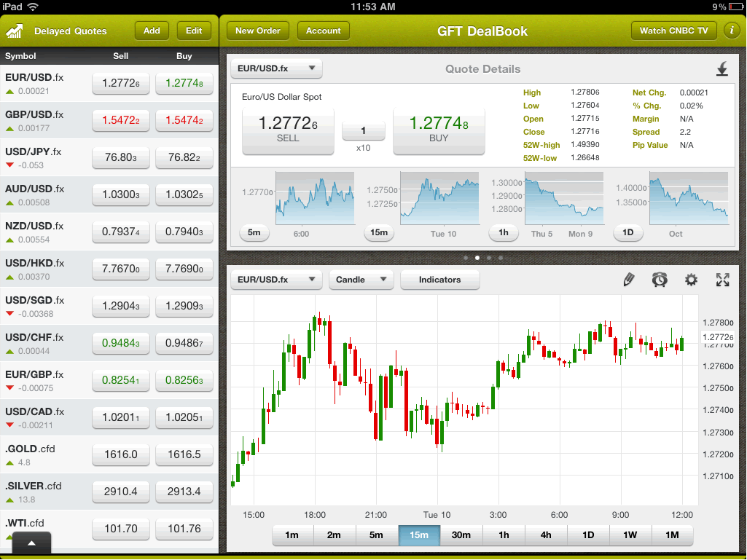Select the highlighted 15m timeframe tab
This screenshot has width=747, height=560.
419,535
